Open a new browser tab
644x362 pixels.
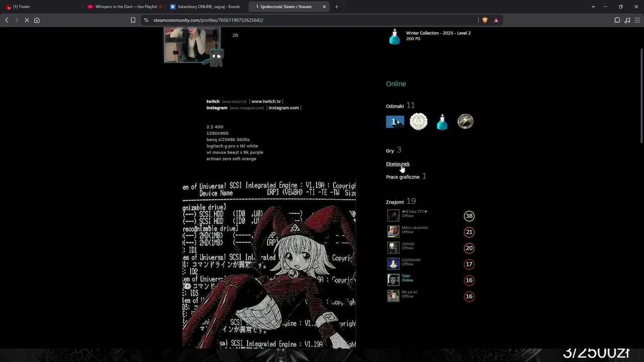tap(337, 7)
